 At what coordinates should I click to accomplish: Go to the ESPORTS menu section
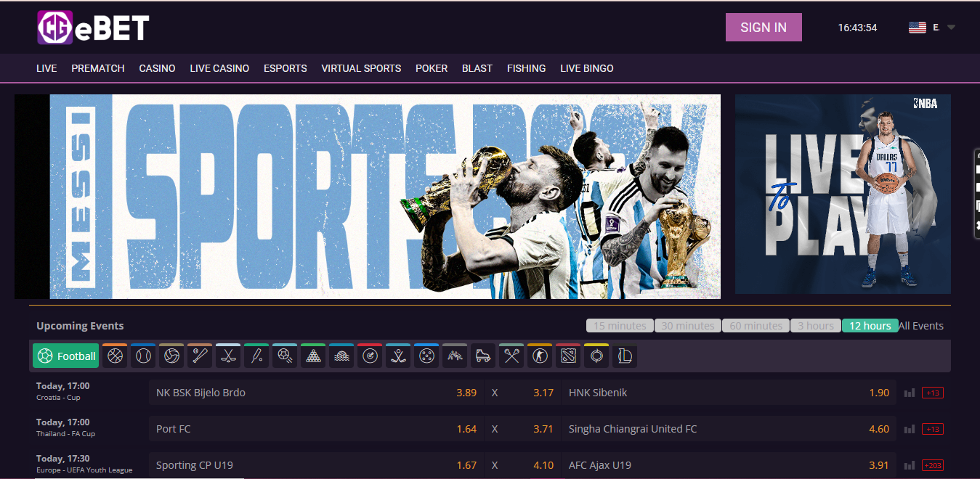click(x=285, y=68)
